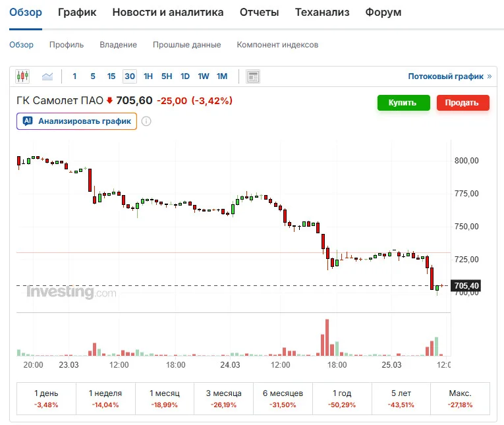
Task: Open the Потоковый график link
Action: (446, 76)
